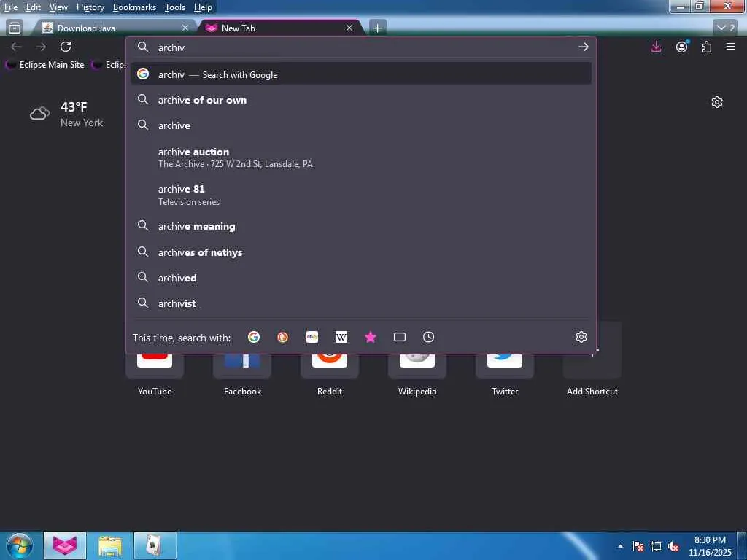
Task: Open the Windows Start button
Action: click(19, 545)
